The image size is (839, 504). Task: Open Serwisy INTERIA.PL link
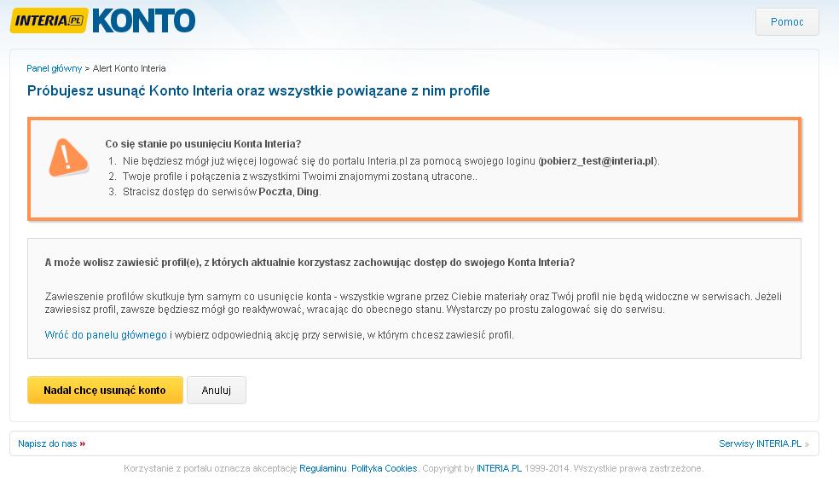(760, 443)
